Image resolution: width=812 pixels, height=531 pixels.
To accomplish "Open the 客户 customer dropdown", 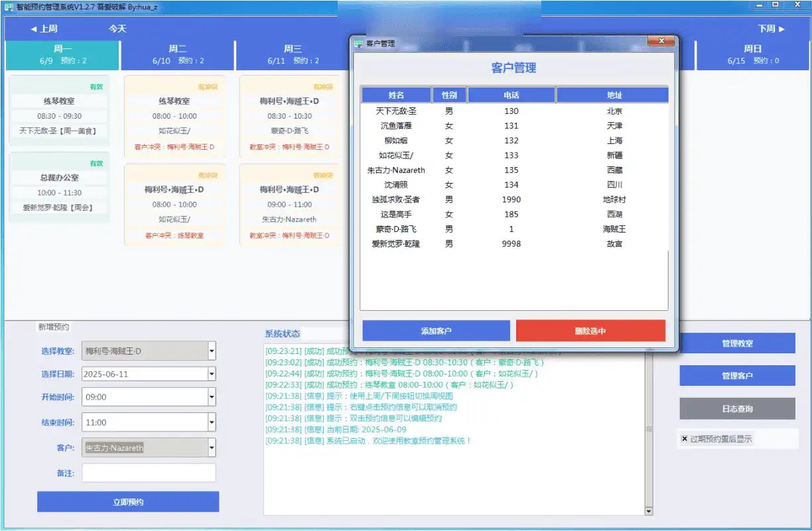I will (212, 447).
